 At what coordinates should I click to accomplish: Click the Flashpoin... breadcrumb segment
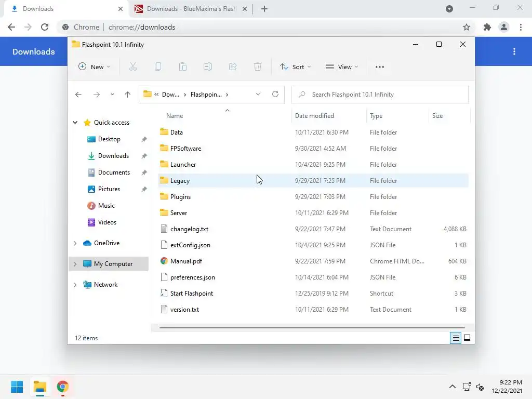(206, 95)
